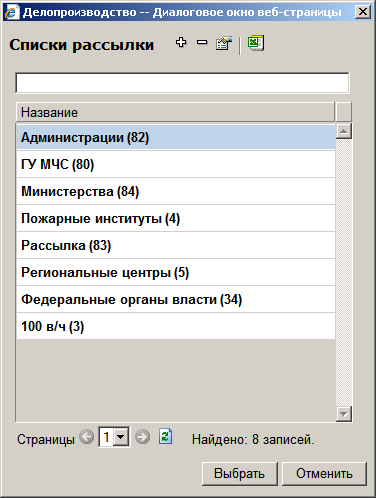Select the 100 в/ч (3) row
This screenshot has height=498, width=376.
176,326
